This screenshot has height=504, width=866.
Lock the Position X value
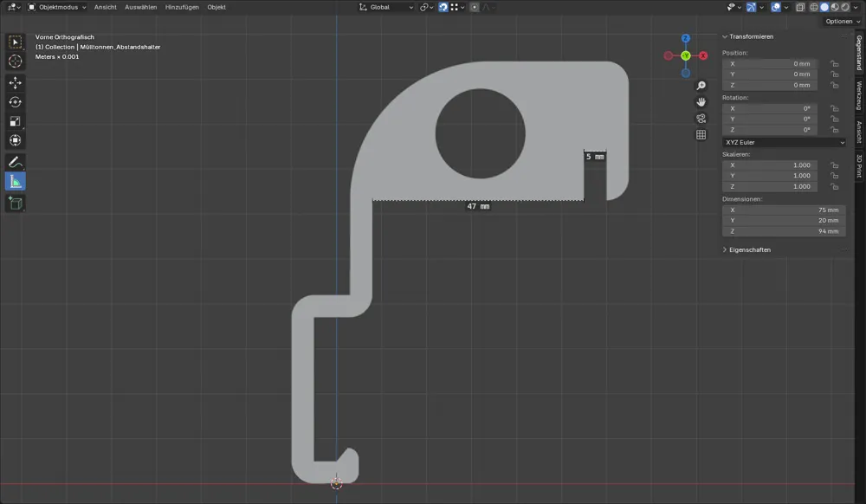[x=835, y=64]
